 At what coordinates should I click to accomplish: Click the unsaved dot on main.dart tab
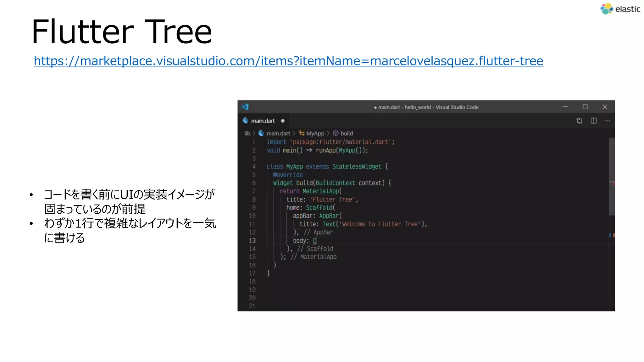[283, 121]
